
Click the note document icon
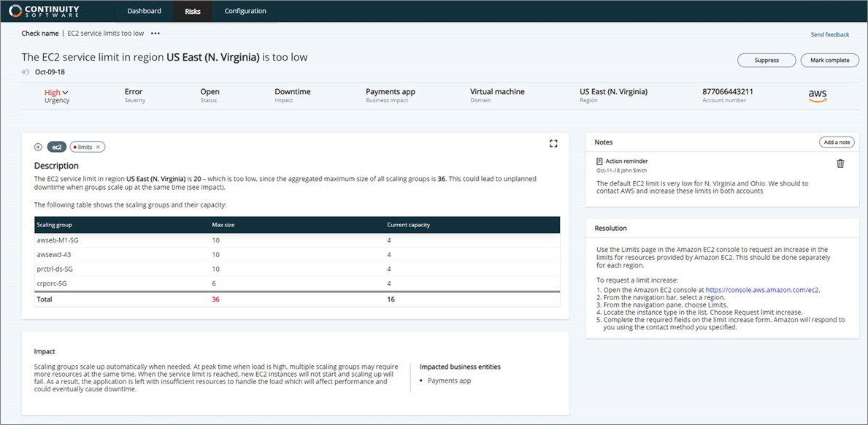click(599, 161)
